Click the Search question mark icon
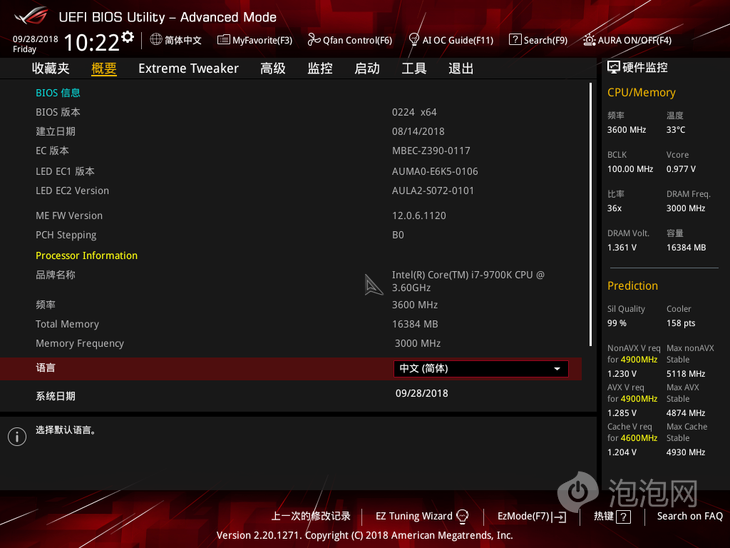730x548 pixels. coord(515,40)
